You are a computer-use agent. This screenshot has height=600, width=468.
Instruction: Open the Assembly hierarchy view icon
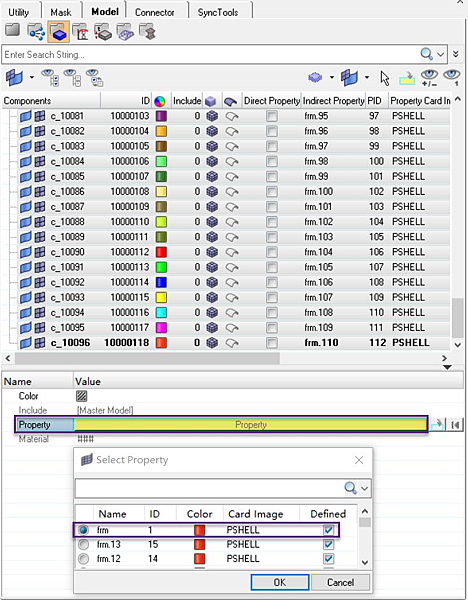(x=36, y=31)
